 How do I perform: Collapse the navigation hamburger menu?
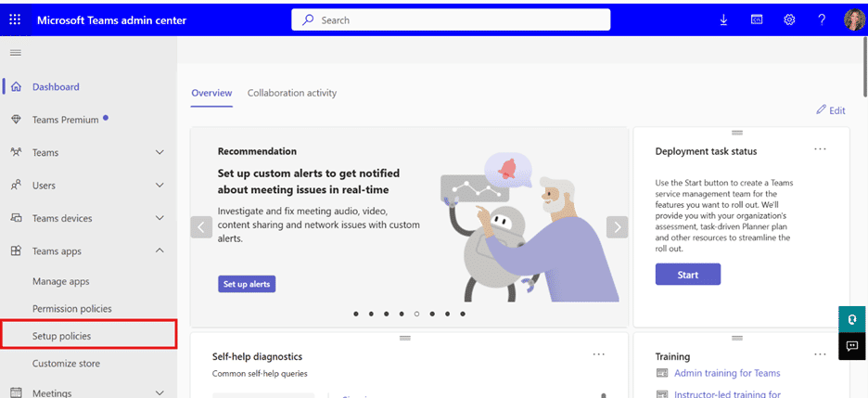point(16,53)
